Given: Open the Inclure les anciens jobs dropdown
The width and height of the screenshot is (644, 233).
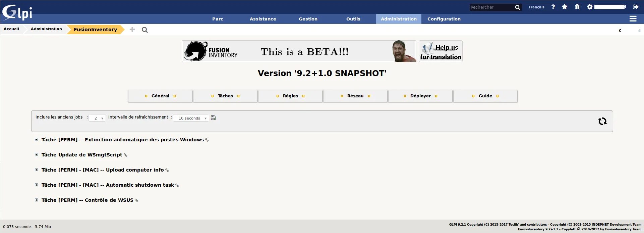Looking at the screenshot, I should 97,118.
